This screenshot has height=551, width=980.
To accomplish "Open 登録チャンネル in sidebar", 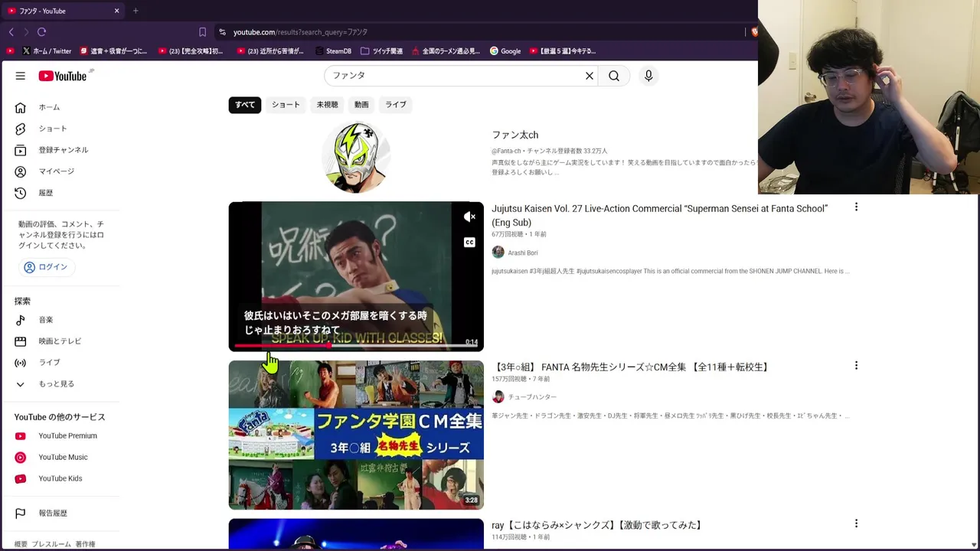I will pyautogui.click(x=63, y=150).
